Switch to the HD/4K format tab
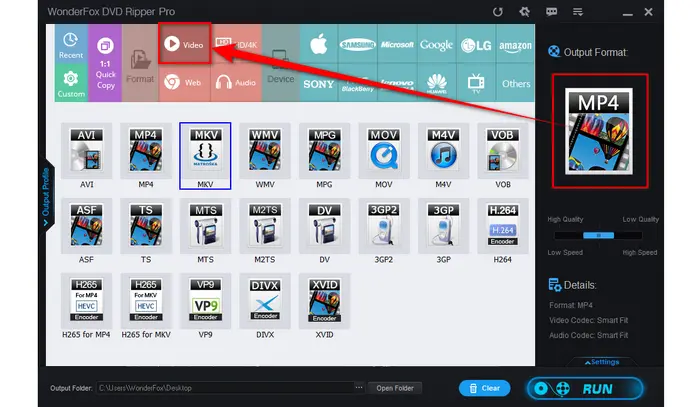This screenshot has width=700, height=407. 236,44
